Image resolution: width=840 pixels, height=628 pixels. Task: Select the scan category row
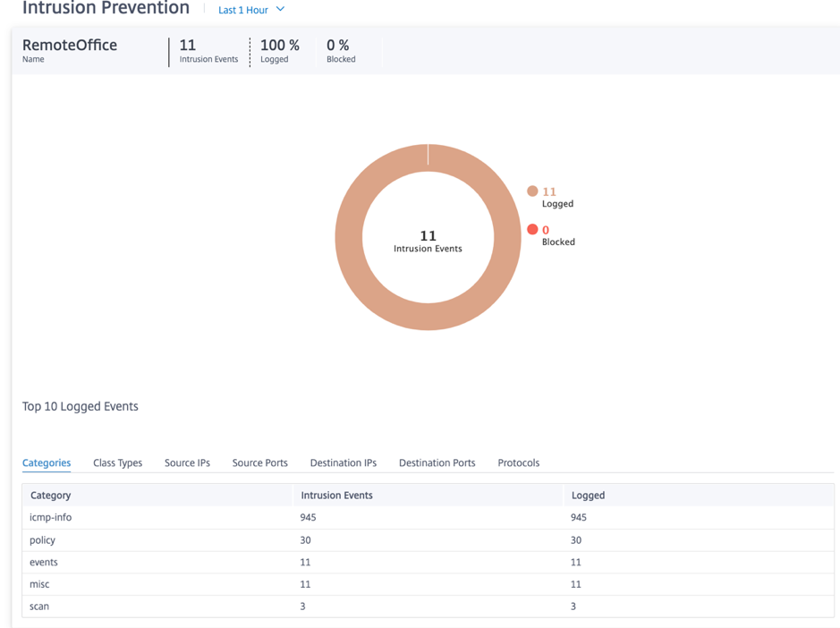pos(428,606)
